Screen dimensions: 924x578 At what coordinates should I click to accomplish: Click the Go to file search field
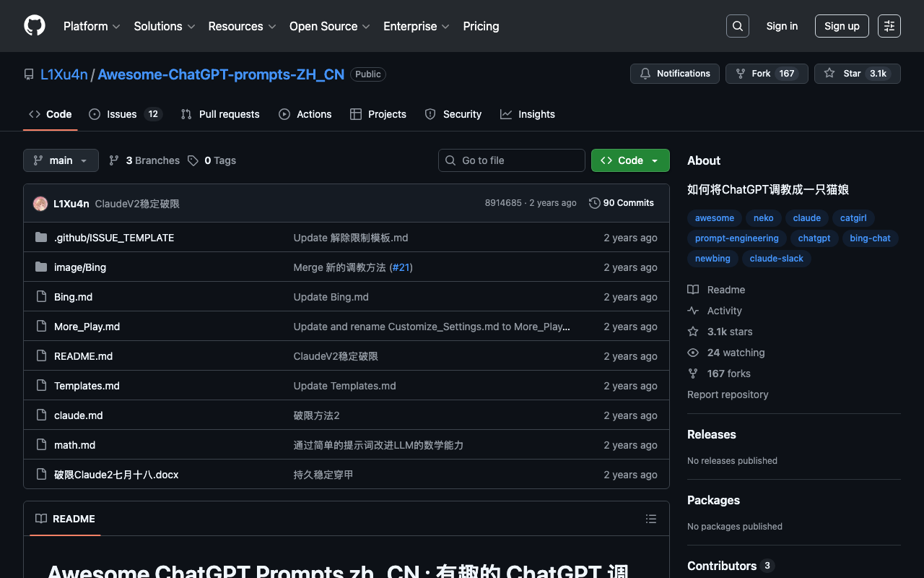pos(512,160)
